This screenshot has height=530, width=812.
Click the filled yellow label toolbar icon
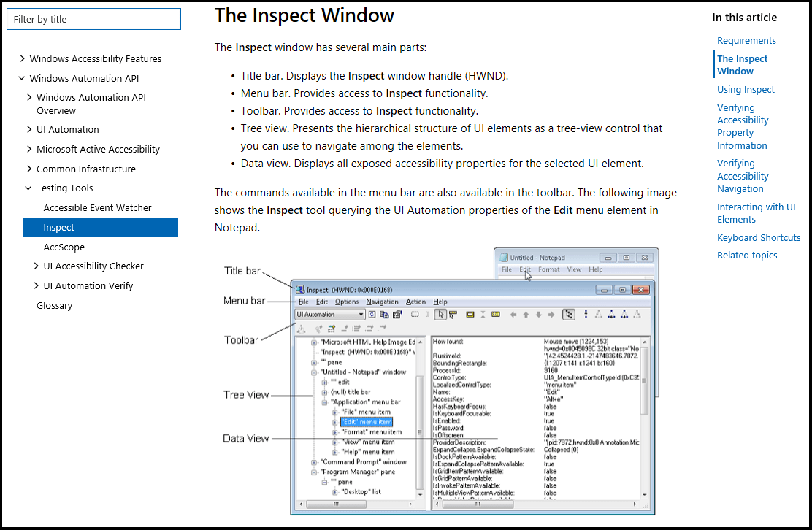point(496,314)
